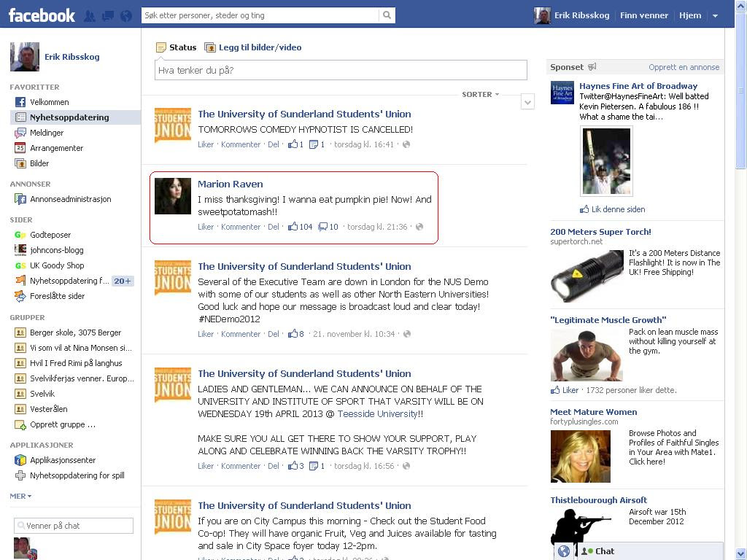Comment on the VARSITY announcement post

pyautogui.click(x=241, y=466)
